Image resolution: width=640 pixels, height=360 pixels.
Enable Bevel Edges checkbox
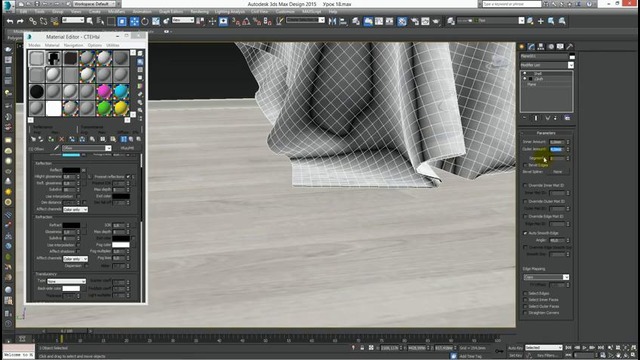(525, 165)
